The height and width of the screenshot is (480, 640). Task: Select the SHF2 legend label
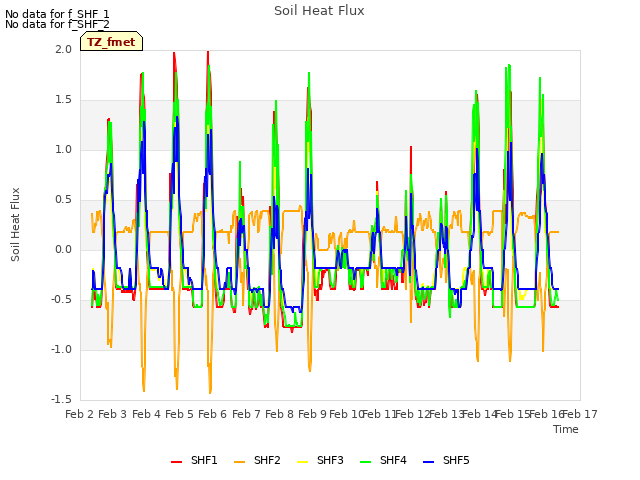[267, 460]
